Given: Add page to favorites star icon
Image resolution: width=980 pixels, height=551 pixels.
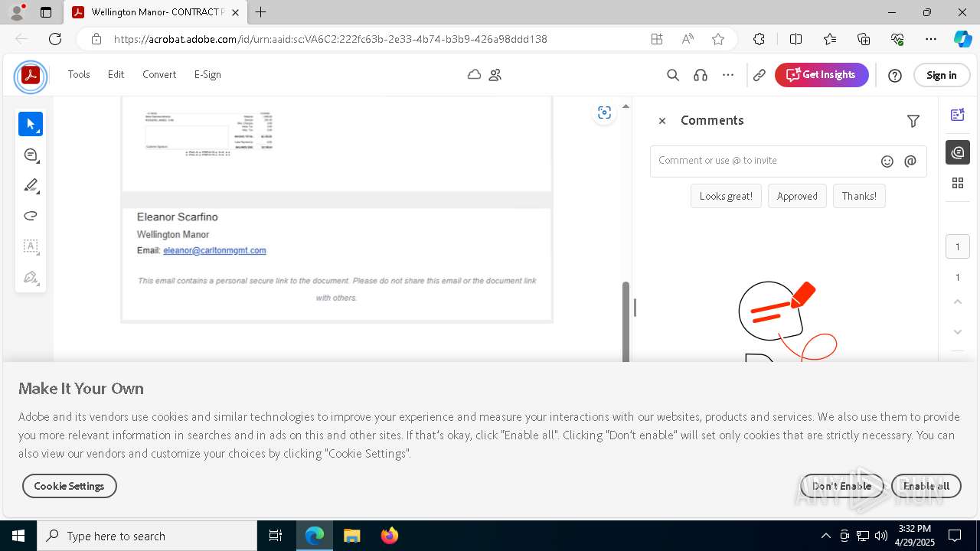Looking at the screenshot, I should click(718, 39).
